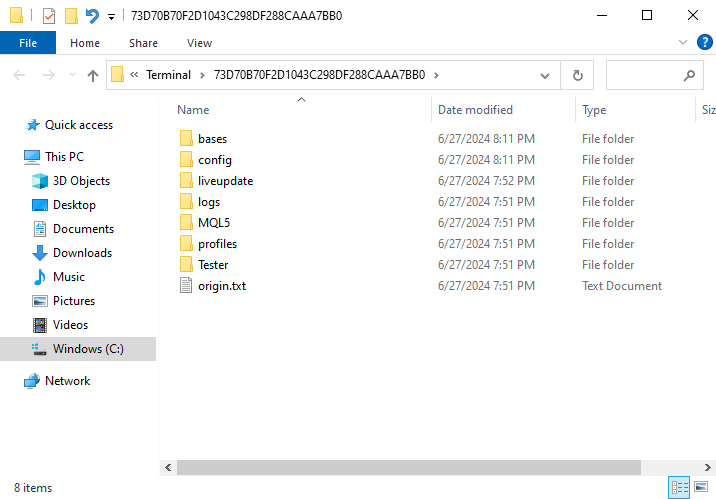The height and width of the screenshot is (499, 716).
Task: Open Help via question mark icon
Action: (x=705, y=42)
